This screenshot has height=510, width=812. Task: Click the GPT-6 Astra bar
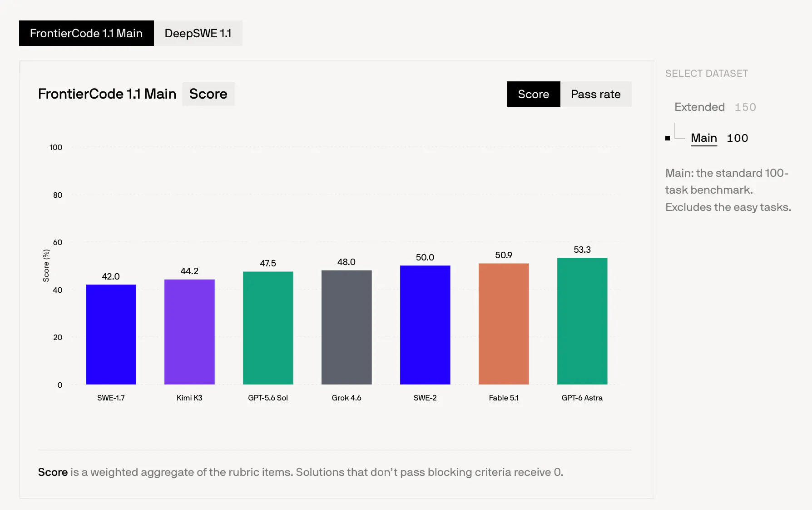[582, 321]
